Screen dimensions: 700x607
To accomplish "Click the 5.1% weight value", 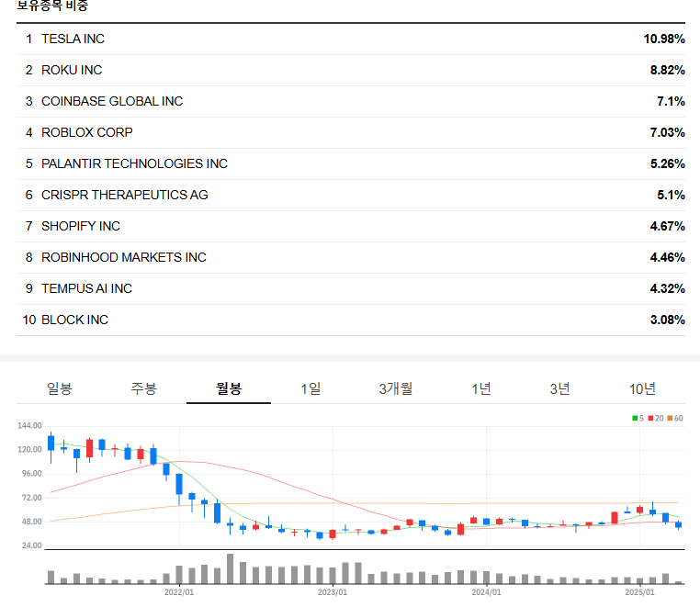I will [x=671, y=195].
